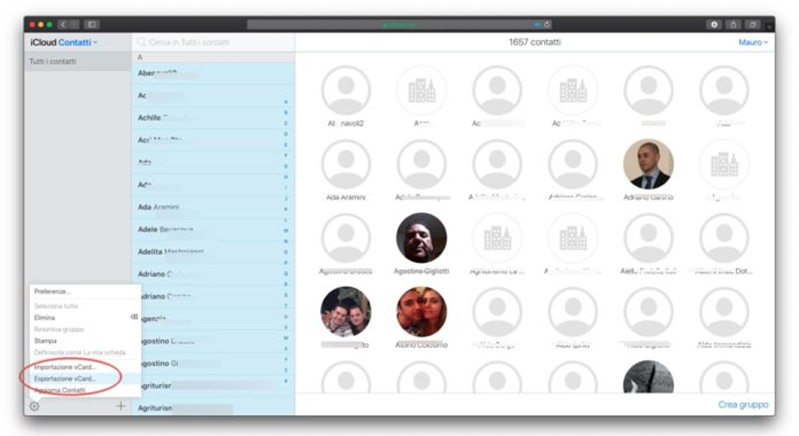The image size is (799, 436).
Task: Open the browser downloads icon
Action: (x=714, y=24)
